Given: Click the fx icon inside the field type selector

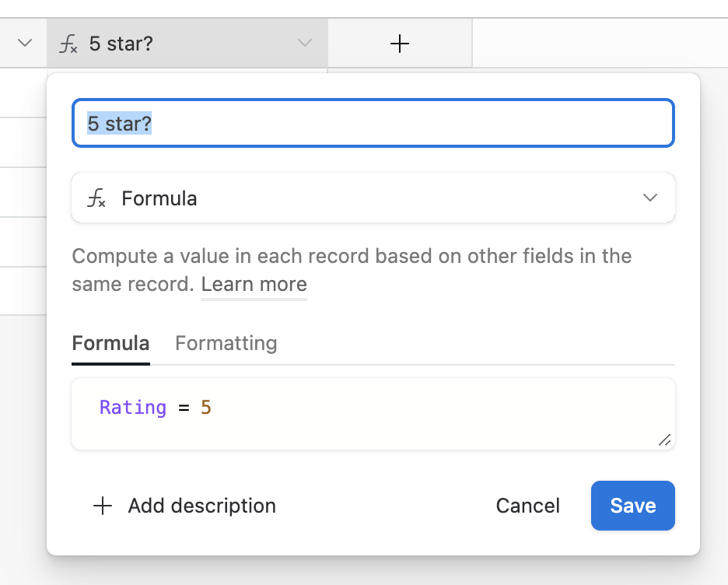Looking at the screenshot, I should coord(96,198).
